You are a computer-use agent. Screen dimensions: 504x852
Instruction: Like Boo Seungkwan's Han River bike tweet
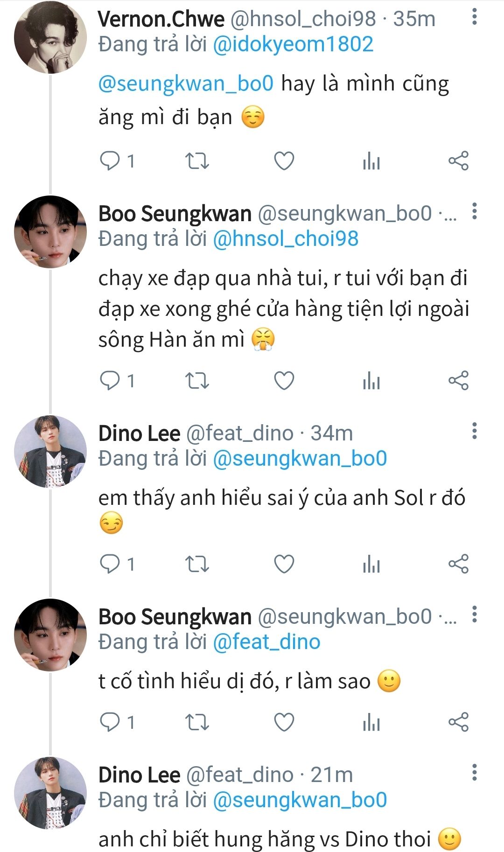[x=284, y=381]
